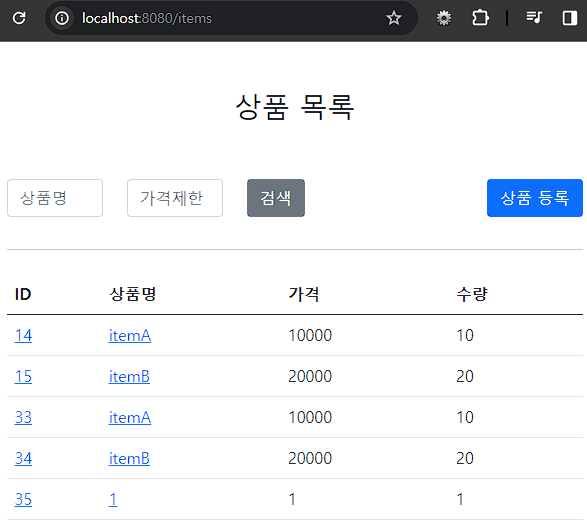Open itemA link in row 33
The width and height of the screenshot is (587, 528).
click(130, 417)
